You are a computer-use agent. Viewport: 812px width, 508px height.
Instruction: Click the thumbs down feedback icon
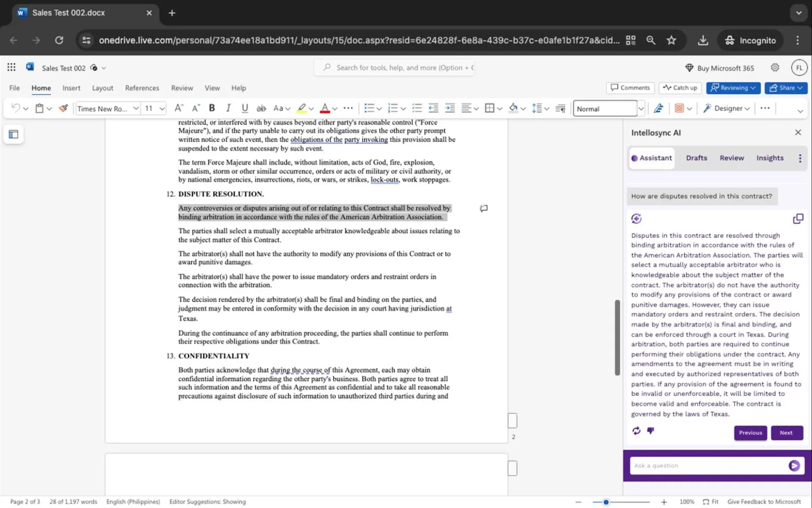coord(651,431)
